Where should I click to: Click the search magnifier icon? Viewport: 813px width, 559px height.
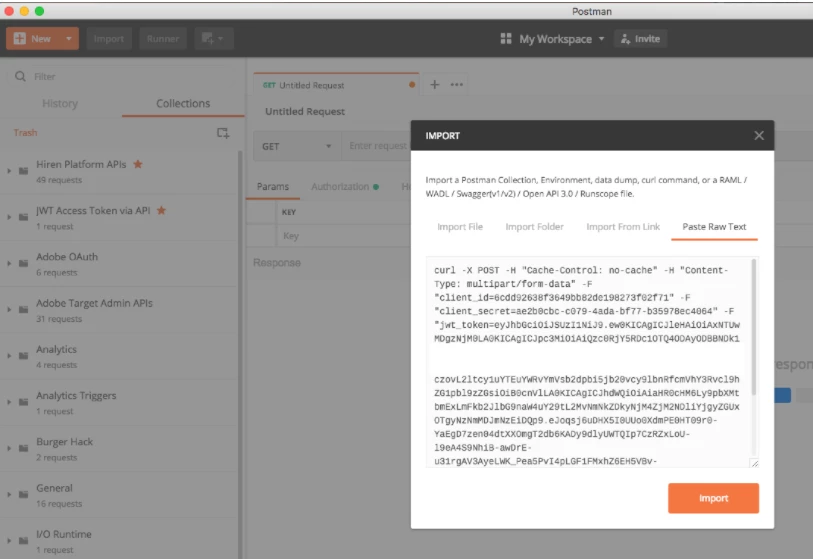coord(20,77)
